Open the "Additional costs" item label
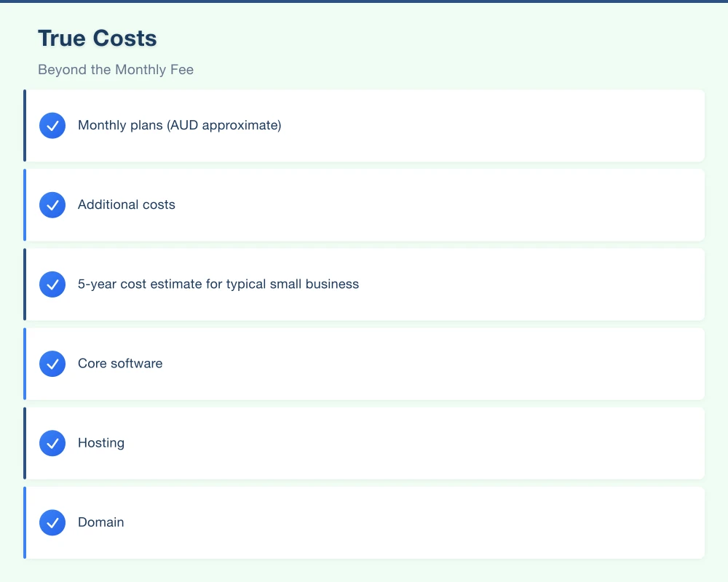The height and width of the screenshot is (582, 728). [x=127, y=205]
